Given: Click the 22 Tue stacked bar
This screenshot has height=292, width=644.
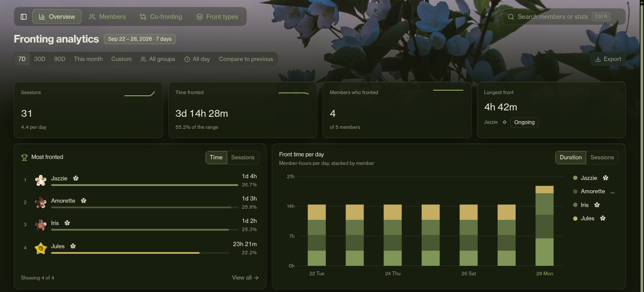Looking at the screenshot, I should point(317,235).
